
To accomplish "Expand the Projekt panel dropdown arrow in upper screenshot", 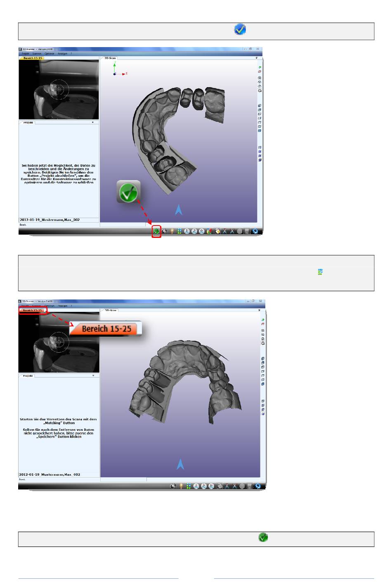I will [x=93, y=122].
